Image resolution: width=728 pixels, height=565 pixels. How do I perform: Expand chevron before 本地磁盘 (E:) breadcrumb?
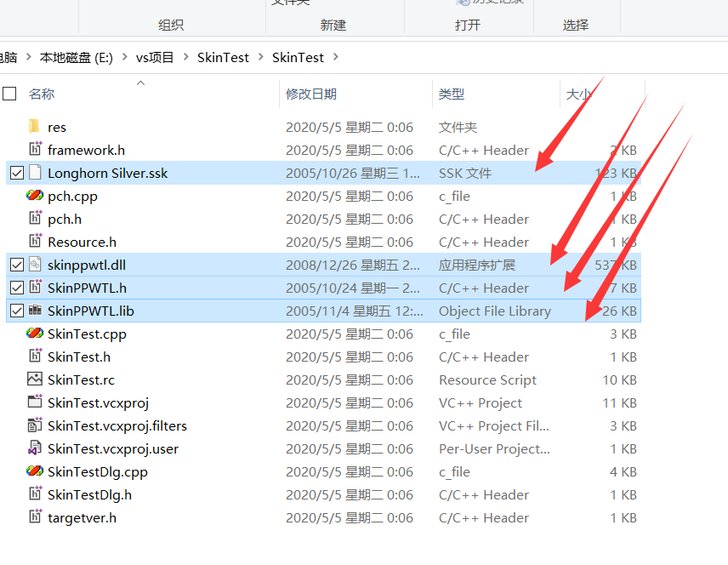(x=29, y=57)
